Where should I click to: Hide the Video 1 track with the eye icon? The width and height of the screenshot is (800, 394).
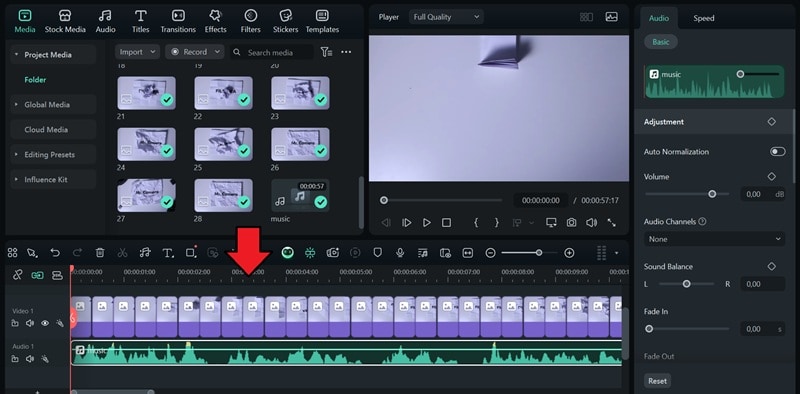click(x=45, y=323)
